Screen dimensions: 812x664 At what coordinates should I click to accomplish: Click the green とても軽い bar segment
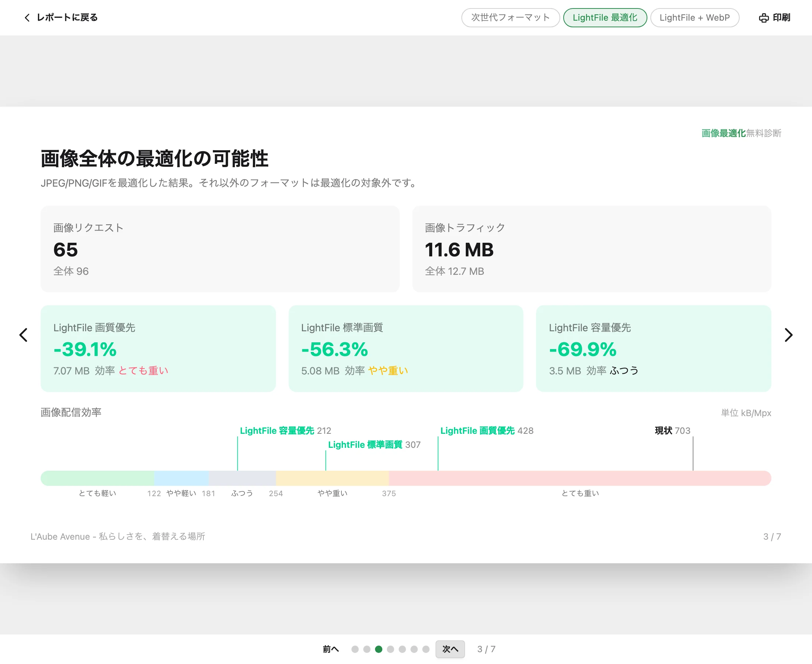[97, 478]
